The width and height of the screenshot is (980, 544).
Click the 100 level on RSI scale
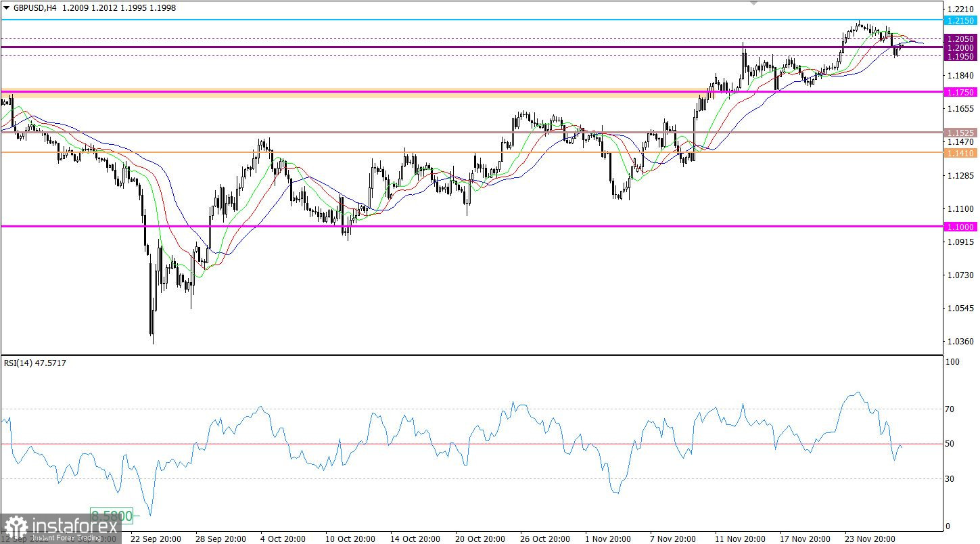point(953,363)
